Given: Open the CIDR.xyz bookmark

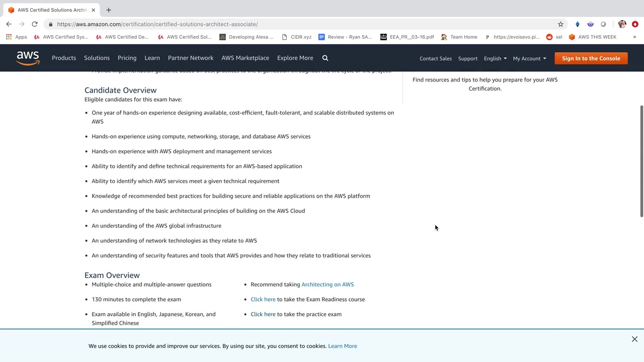Looking at the screenshot, I should [x=297, y=37].
